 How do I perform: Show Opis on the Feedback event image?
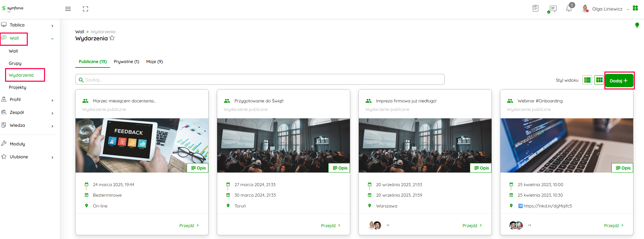coord(198,168)
